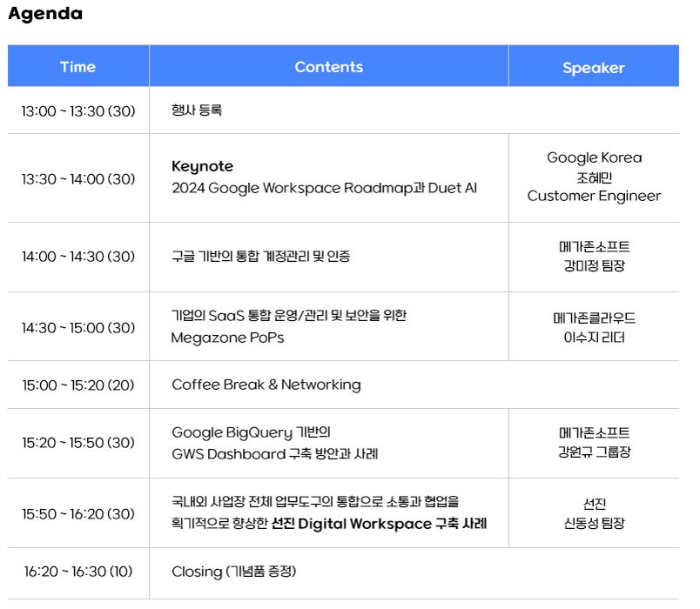Click the 14:00 ~ 14:30 time cell

[x=78, y=257]
